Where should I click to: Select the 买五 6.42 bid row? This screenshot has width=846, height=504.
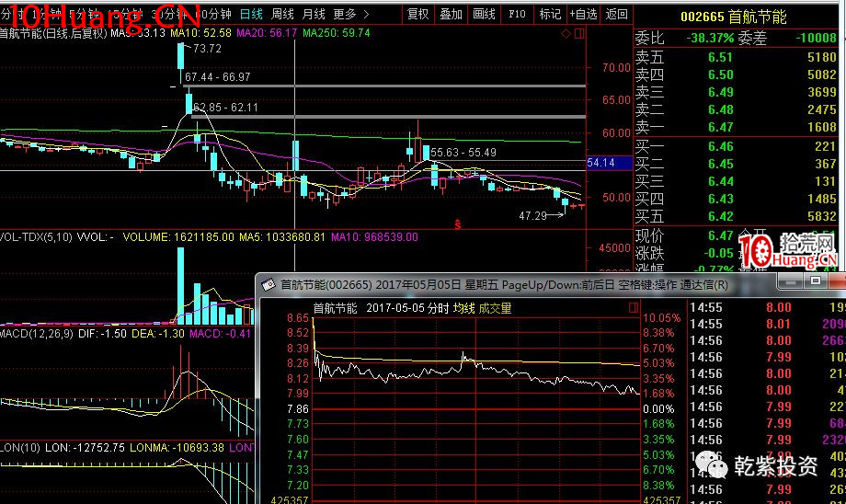click(x=736, y=216)
